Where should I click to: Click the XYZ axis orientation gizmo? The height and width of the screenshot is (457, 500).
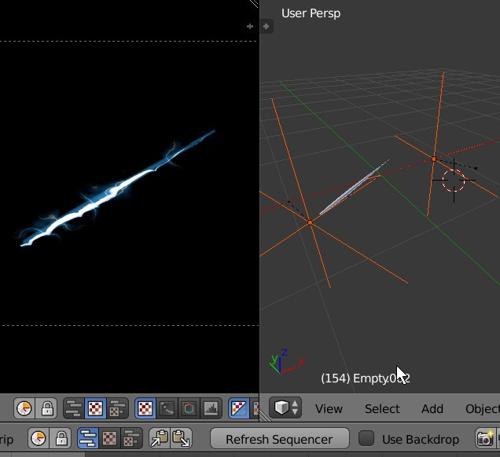coord(286,362)
